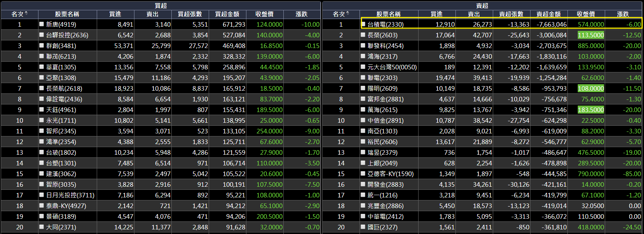Open stock 聯電(2303)
This screenshot has width=644, height=234.
pos(382,78)
